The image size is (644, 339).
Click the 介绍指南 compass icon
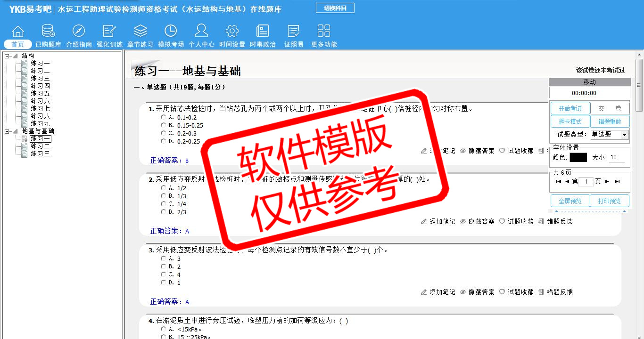(79, 32)
